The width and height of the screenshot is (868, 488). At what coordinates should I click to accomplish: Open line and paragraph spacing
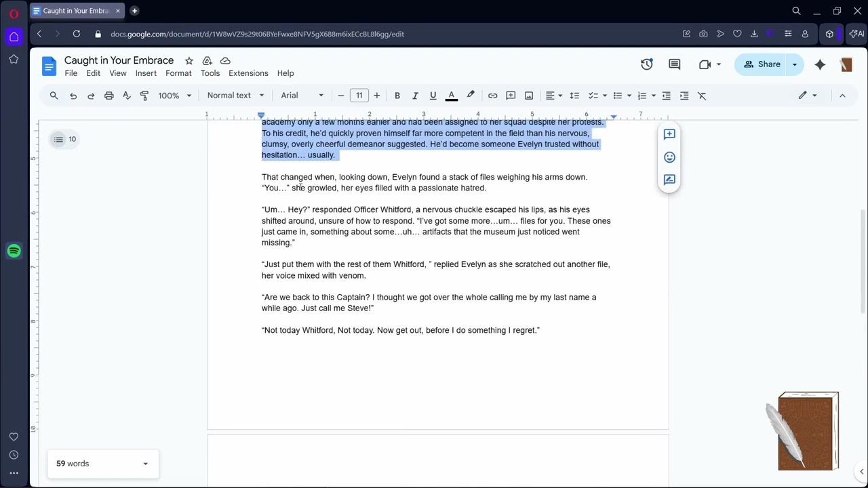click(x=574, y=96)
